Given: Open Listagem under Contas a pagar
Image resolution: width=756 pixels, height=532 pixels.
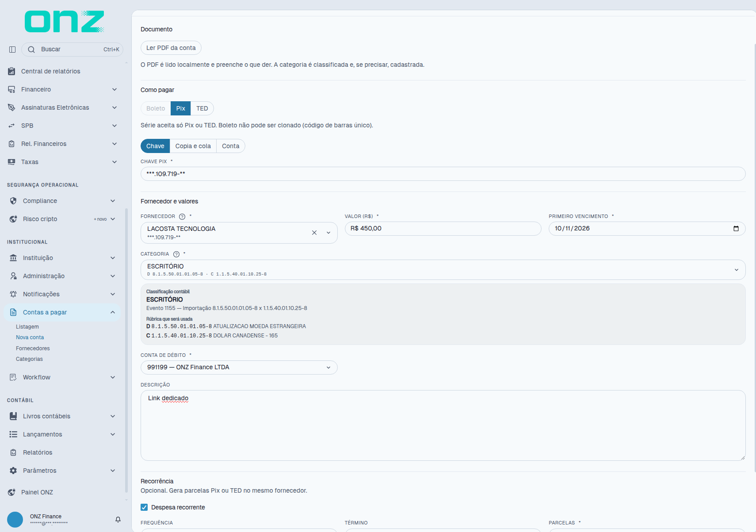Looking at the screenshot, I should [x=27, y=327].
